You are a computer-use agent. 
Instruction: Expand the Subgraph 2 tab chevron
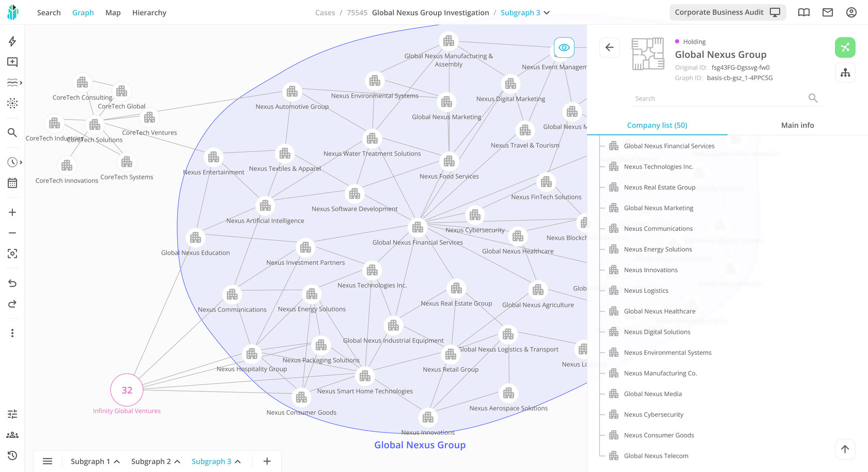click(x=177, y=462)
